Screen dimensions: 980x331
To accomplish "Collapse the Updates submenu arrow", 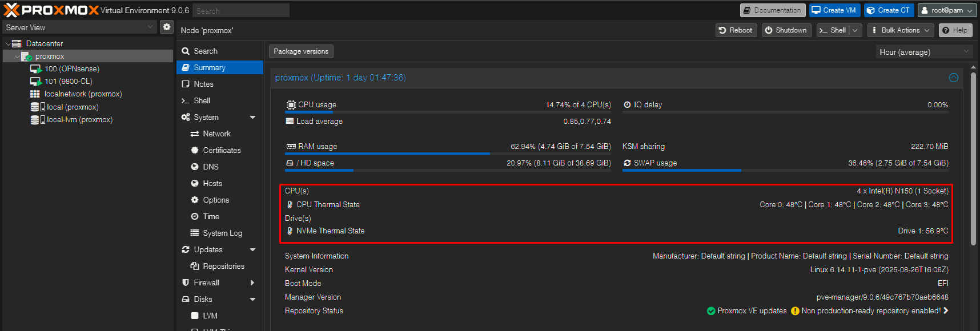I will 252,249.
